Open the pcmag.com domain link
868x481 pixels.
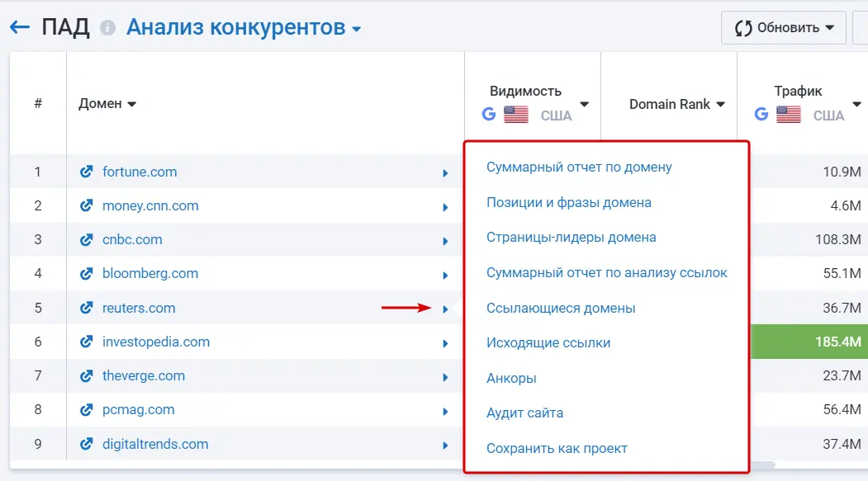tap(139, 410)
